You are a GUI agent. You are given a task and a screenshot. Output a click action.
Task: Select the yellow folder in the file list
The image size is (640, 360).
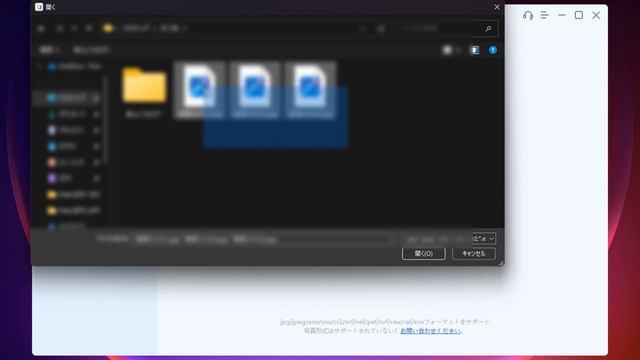(x=144, y=86)
